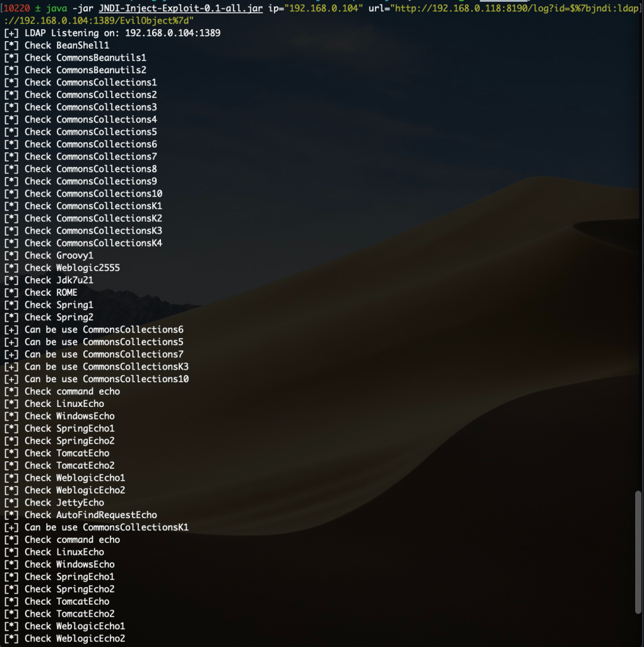Click the prompt number 10220
Image resolution: width=644 pixels, height=647 pixels.
[x=16, y=8]
